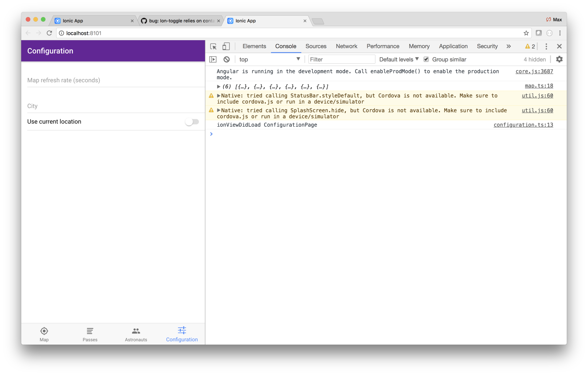The image size is (588, 375).
Task: Click the inspect element picker icon
Action: click(213, 46)
